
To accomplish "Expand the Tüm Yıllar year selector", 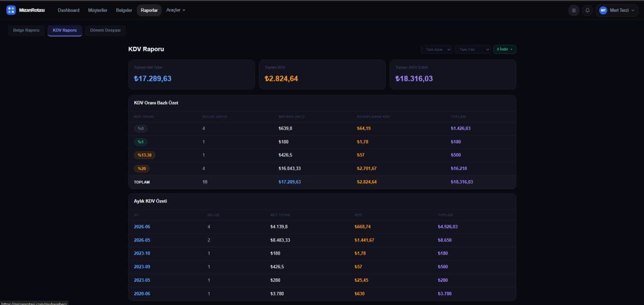I will point(472,49).
